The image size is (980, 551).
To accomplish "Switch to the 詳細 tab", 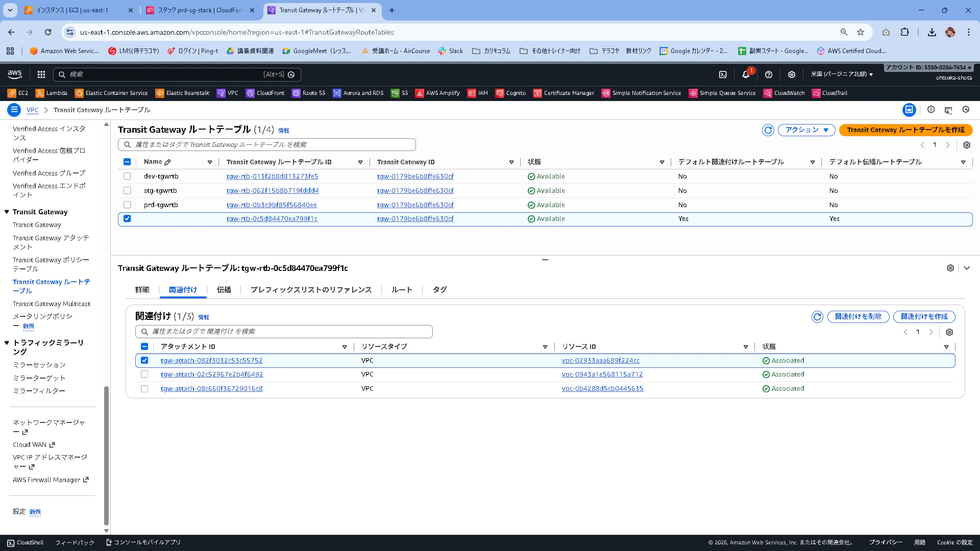I will coord(142,290).
